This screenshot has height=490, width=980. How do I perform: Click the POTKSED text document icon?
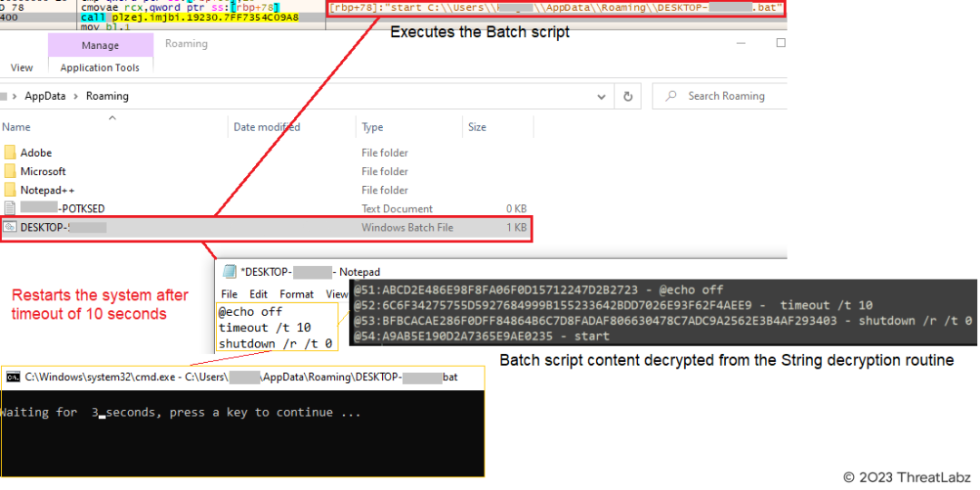coord(10,209)
